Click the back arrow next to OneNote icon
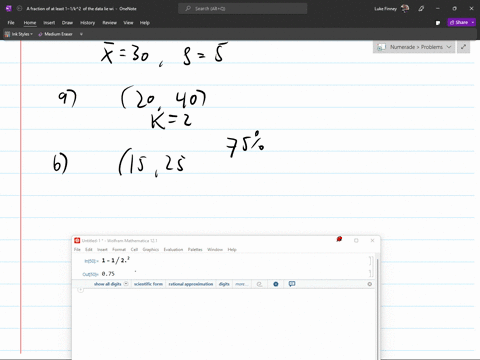The height and width of the screenshot is (360, 480). coord(19,9)
